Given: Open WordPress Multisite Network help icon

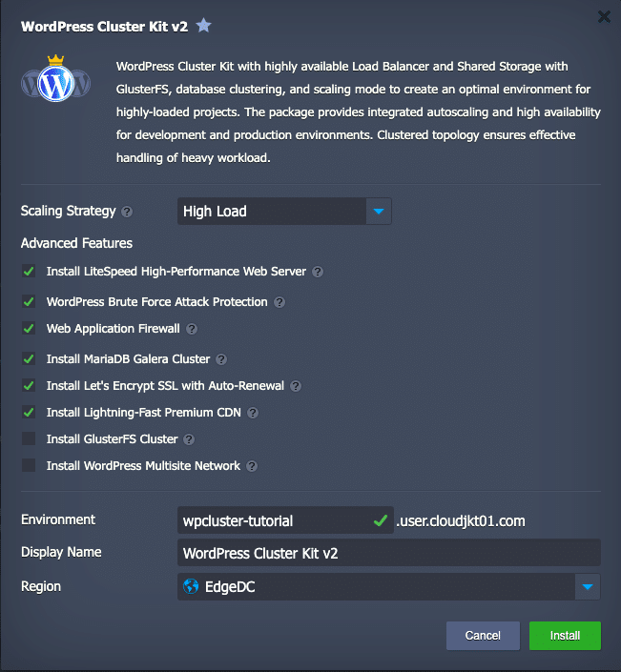Looking at the screenshot, I should [x=252, y=466].
